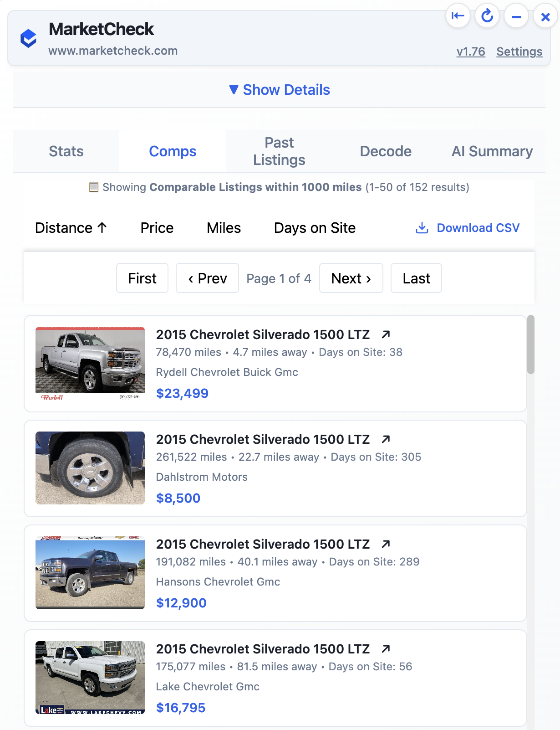
Task: Open the Settings link
Action: pos(519,51)
